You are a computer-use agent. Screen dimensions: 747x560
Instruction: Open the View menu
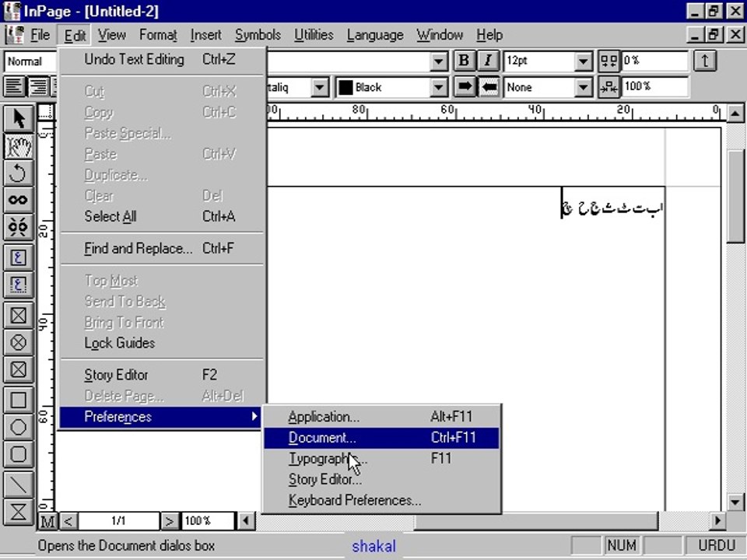coord(112,35)
